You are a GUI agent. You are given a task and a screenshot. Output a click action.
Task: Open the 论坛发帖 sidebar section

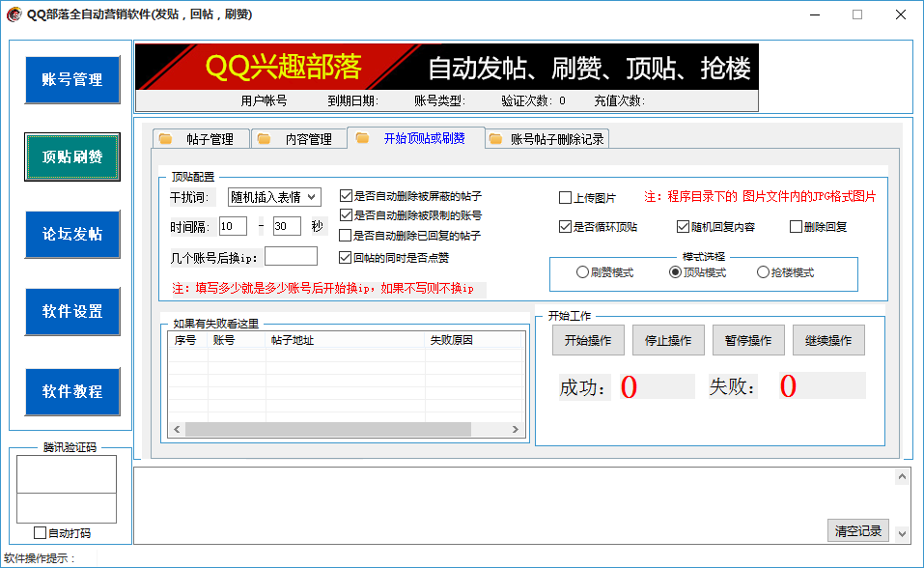point(72,234)
